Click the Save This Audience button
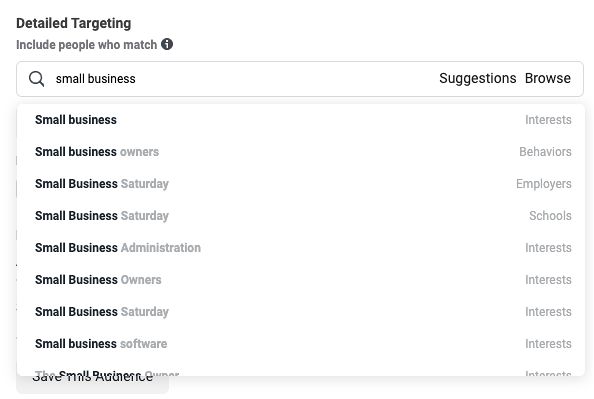This screenshot has height=399, width=594. [x=92, y=383]
